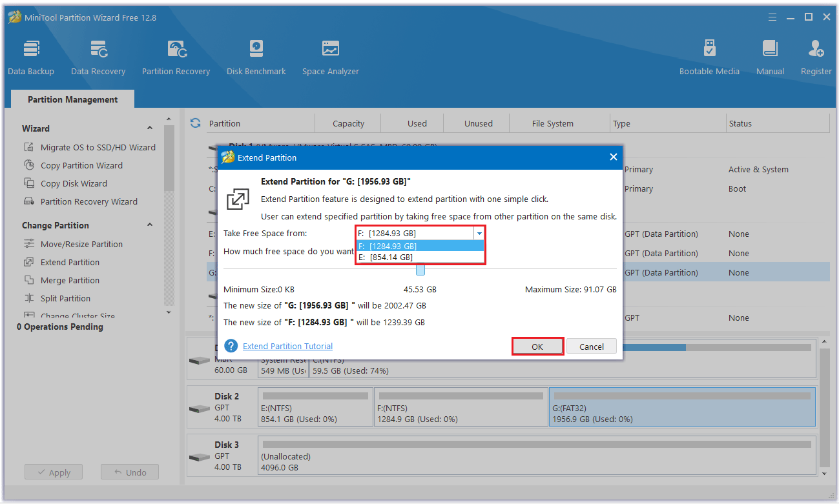Choose F: [1284.93 GB] in the dropdown list
Image resolution: width=839 pixels, height=504 pixels.
click(x=420, y=246)
